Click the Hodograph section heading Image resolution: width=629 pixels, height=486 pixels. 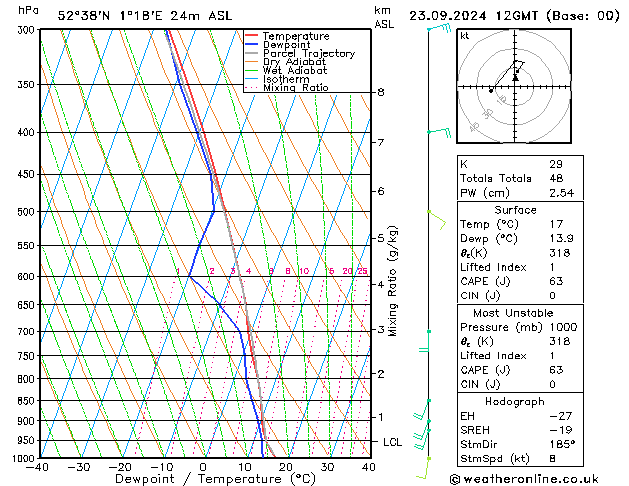pyautogui.click(x=515, y=401)
